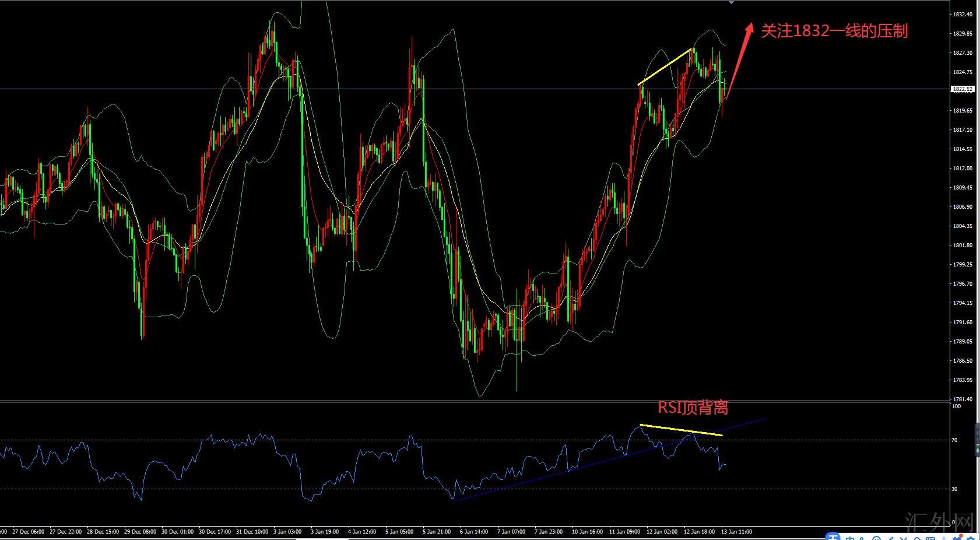
Task: Click the Sogou input method logo icon
Action: coord(834,537)
